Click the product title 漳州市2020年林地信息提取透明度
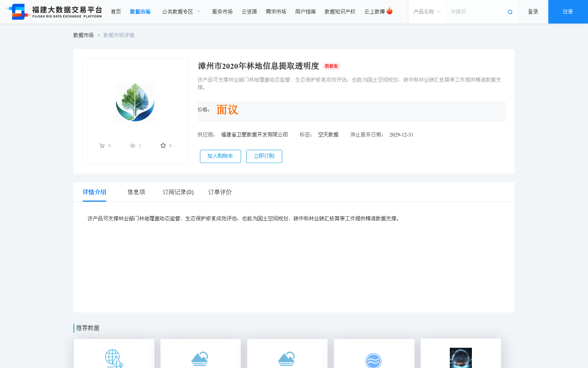Screen dimensions: 588x368 point(258,66)
